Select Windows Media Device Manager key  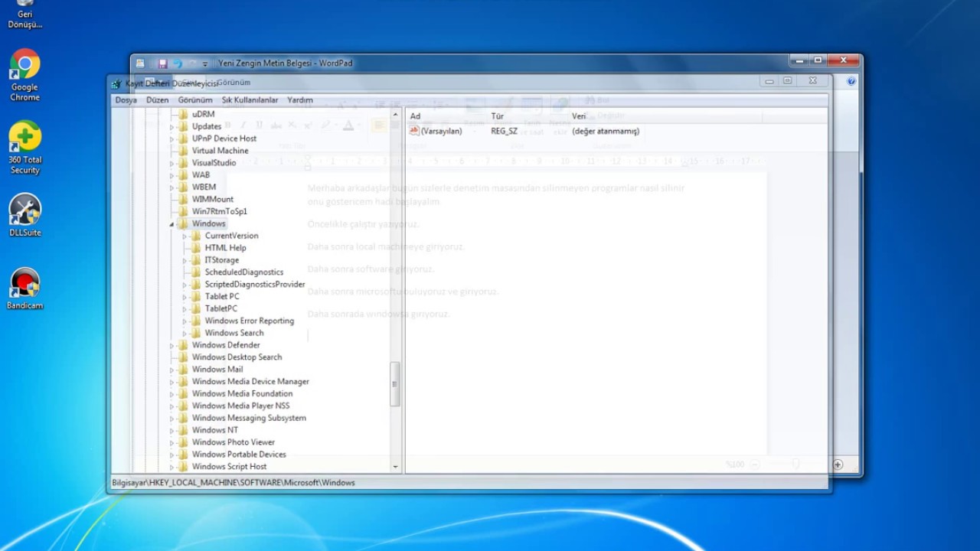pyautogui.click(x=250, y=381)
